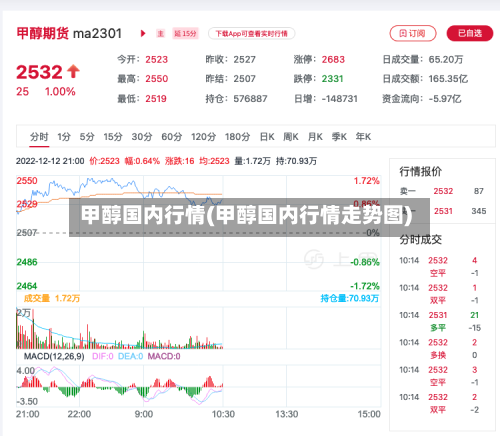This screenshot has height=436, width=500.
Task: Open the 周K weekly chart tab
Action: point(291,137)
